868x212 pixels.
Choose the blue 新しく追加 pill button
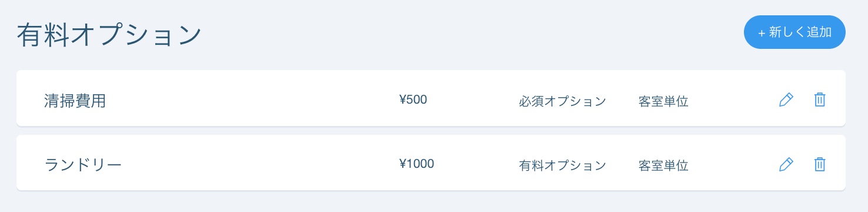click(794, 32)
